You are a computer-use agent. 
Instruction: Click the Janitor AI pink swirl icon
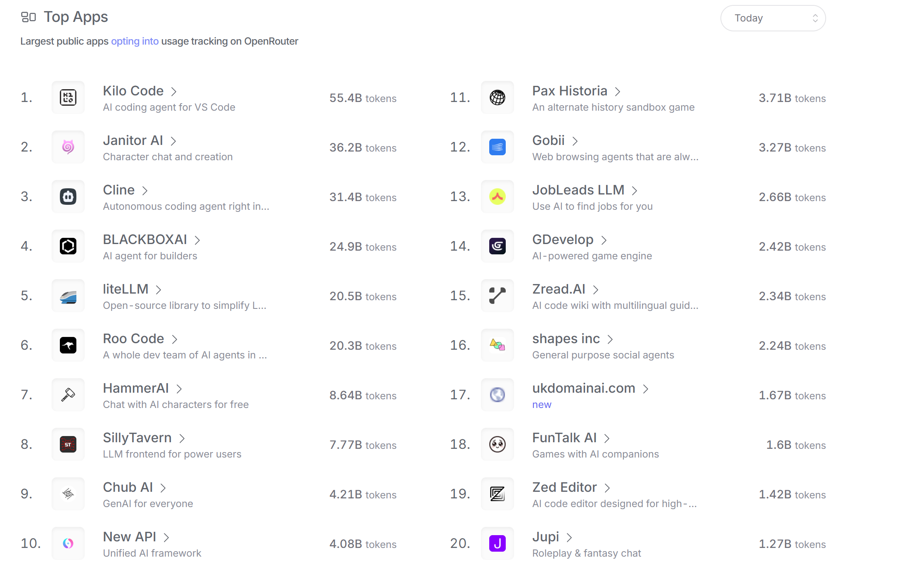click(x=68, y=147)
